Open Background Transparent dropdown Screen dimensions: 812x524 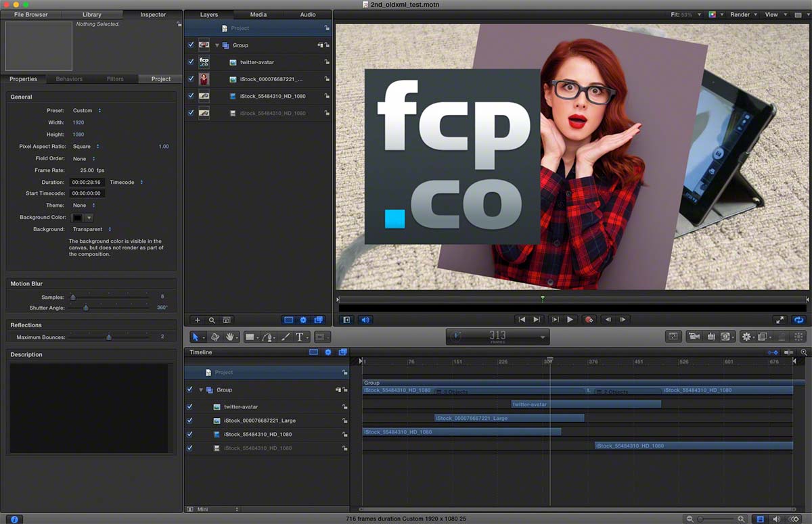[92, 229]
